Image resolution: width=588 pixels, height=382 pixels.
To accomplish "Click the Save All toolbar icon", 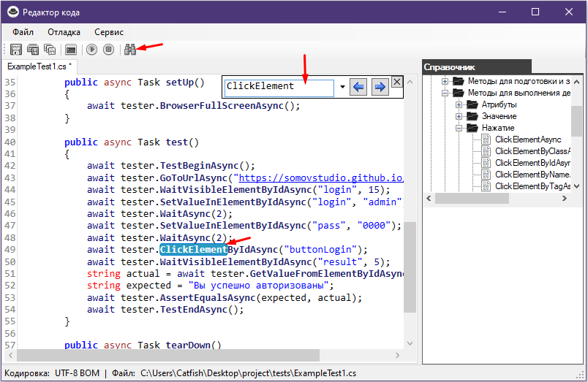I will click(x=50, y=50).
